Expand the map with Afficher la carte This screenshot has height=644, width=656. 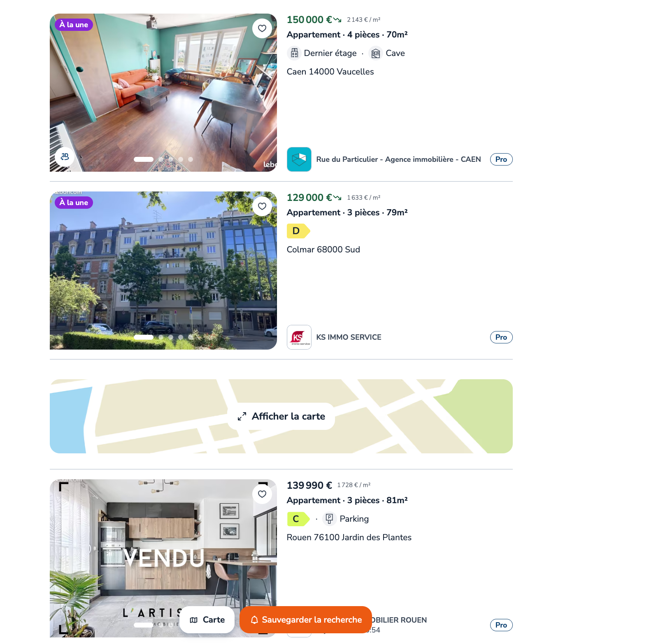pos(281,416)
